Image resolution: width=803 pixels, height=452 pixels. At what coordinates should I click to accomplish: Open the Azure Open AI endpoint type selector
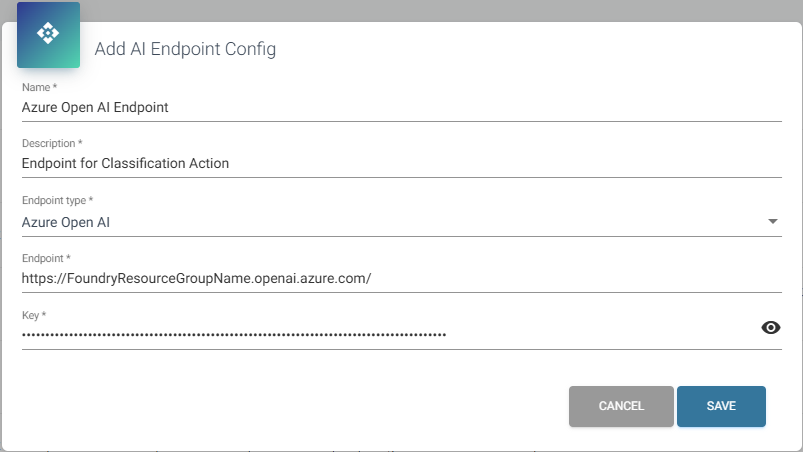point(402,222)
